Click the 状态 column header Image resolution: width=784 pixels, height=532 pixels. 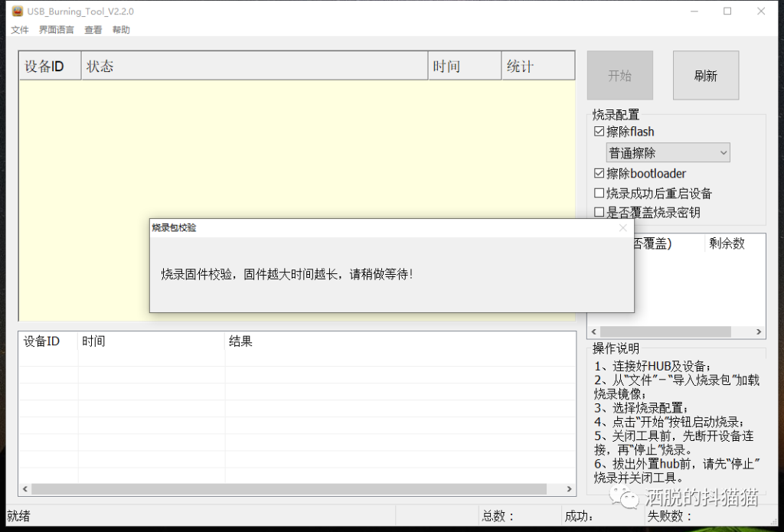pos(253,67)
